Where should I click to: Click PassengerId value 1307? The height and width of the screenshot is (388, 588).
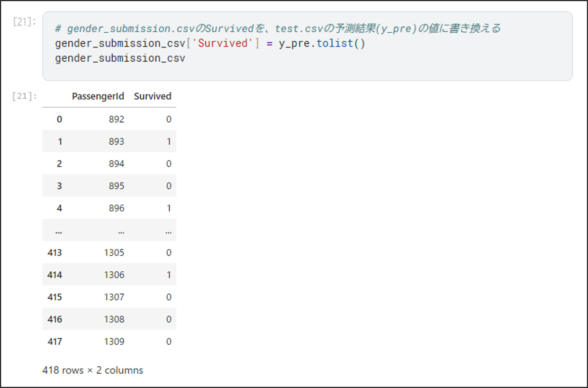[114, 297]
